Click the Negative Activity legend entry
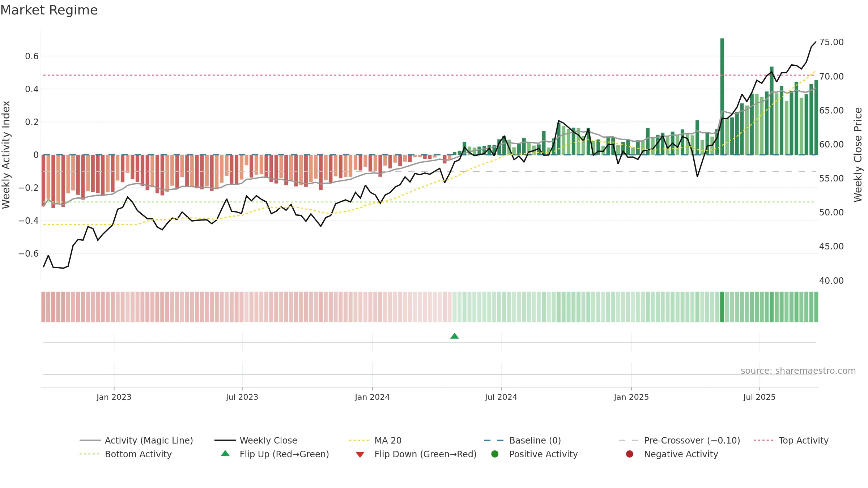The height and width of the screenshot is (488, 868). pos(672,454)
